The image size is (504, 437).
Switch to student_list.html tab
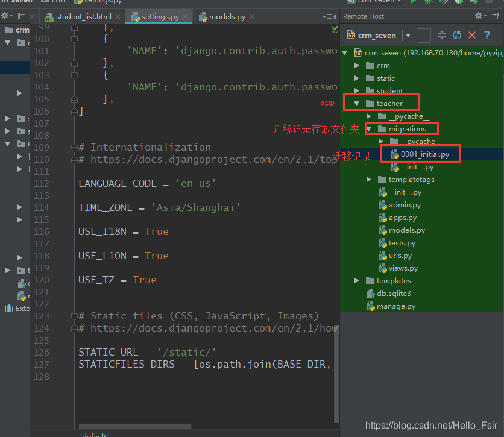(x=79, y=17)
